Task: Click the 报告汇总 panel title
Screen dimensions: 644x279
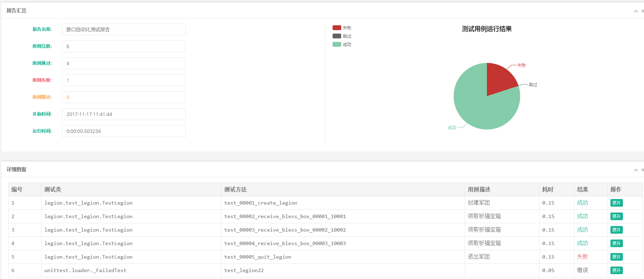Action: click(x=16, y=11)
